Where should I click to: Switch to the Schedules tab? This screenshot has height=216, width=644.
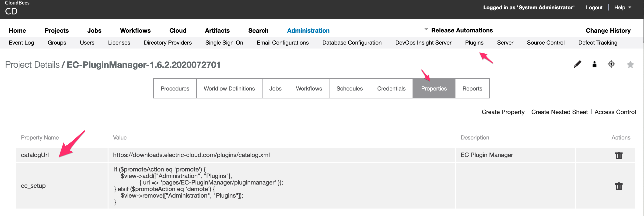[x=349, y=88]
